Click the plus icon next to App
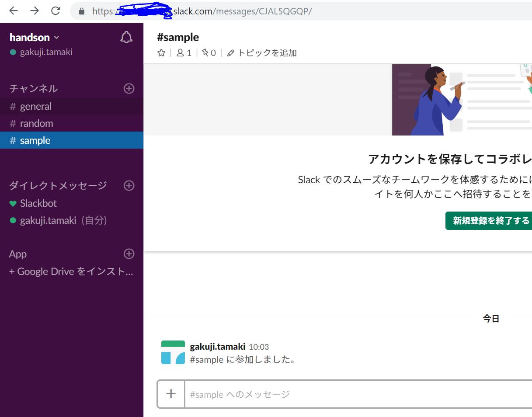 pyautogui.click(x=129, y=254)
